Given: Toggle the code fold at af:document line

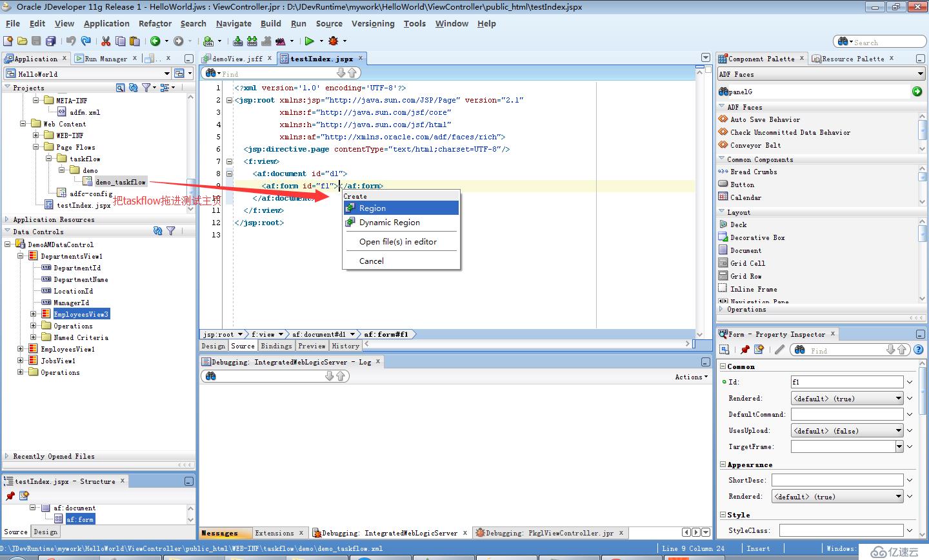Looking at the screenshot, I should coord(228,174).
